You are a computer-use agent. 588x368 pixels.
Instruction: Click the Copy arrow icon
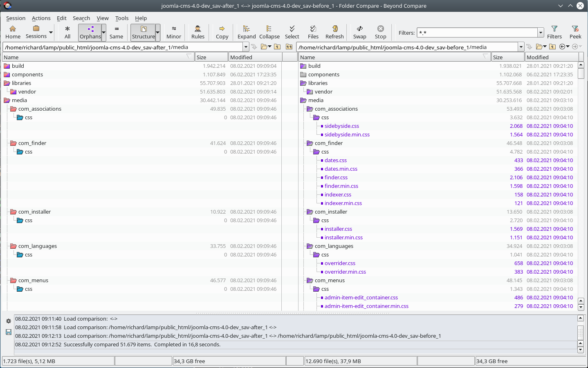pyautogui.click(x=222, y=32)
